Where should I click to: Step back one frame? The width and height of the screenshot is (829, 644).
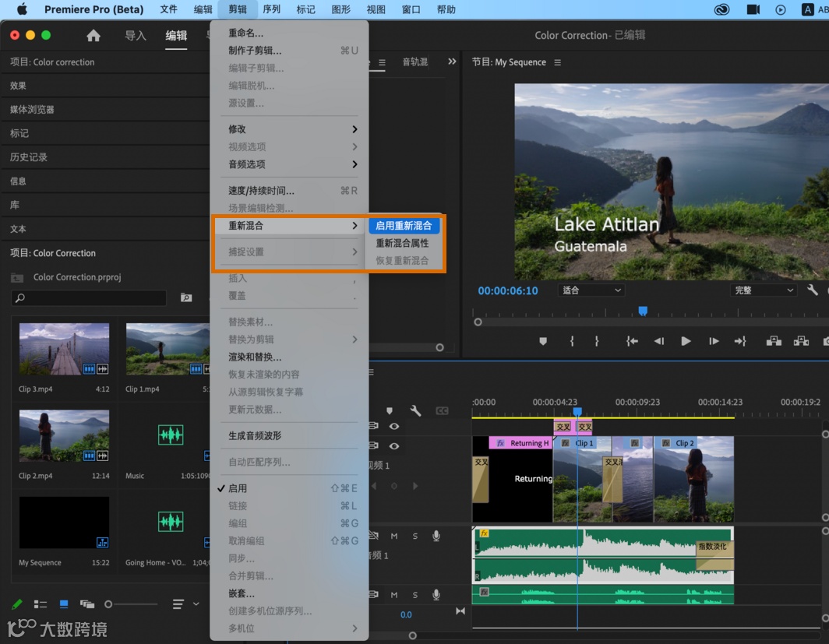(659, 341)
